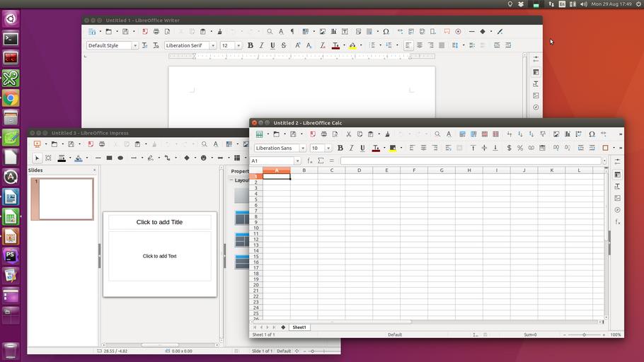Click the 'Click to add Title' placeholder
The image size is (644, 362).
pyautogui.click(x=159, y=222)
